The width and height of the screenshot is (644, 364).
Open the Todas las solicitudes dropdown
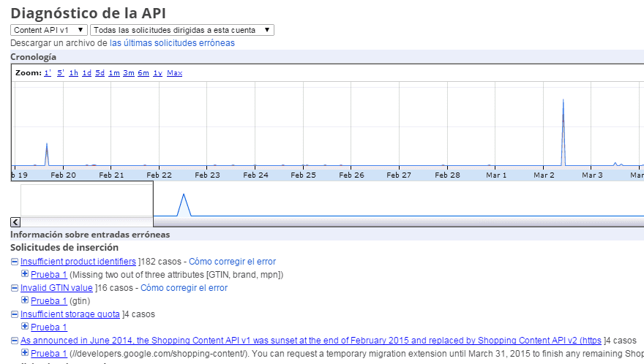click(182, 30)
